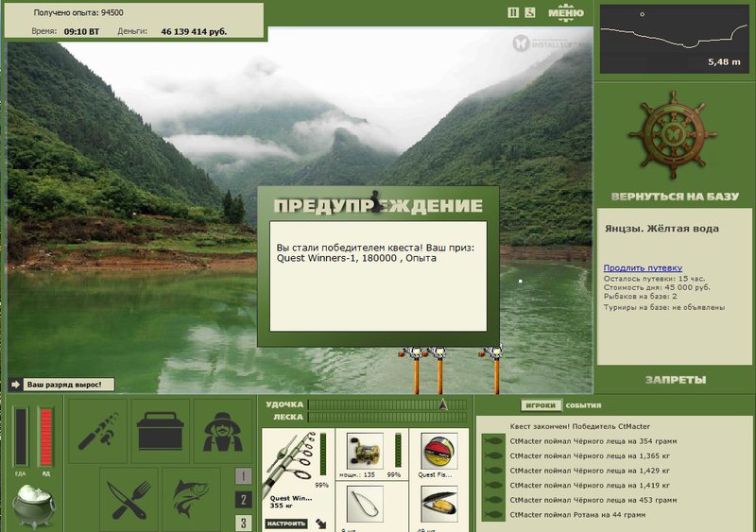Click the red ЯД level gauge

coord(45,438)
